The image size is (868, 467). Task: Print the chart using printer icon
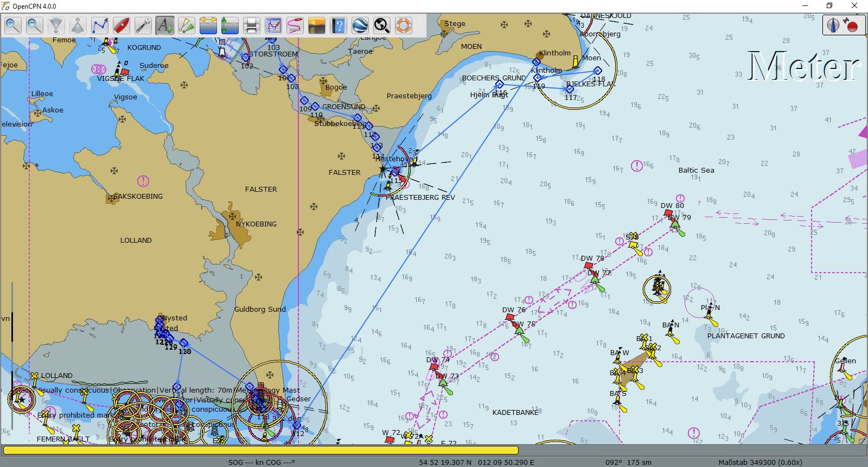[x=252, y=26]
